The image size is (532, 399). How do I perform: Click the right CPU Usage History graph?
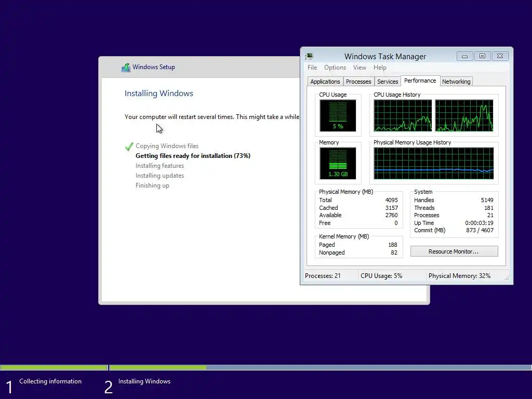(x=464, y=115)
